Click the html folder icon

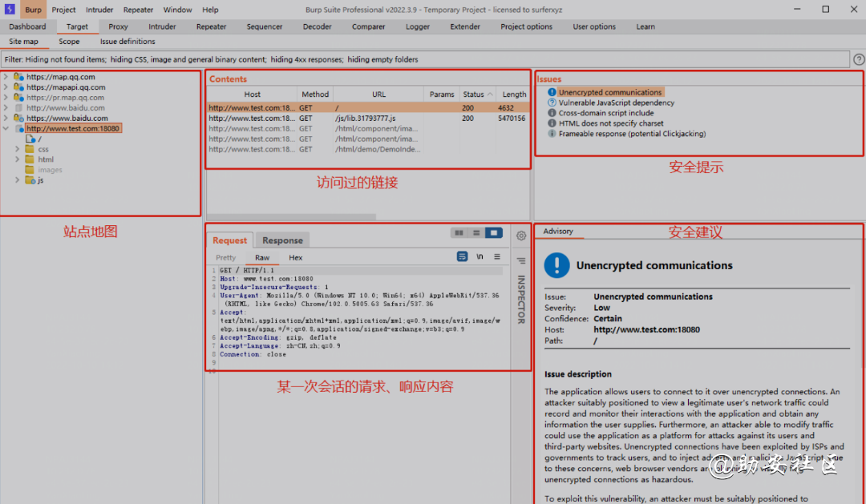coord(30,159)
